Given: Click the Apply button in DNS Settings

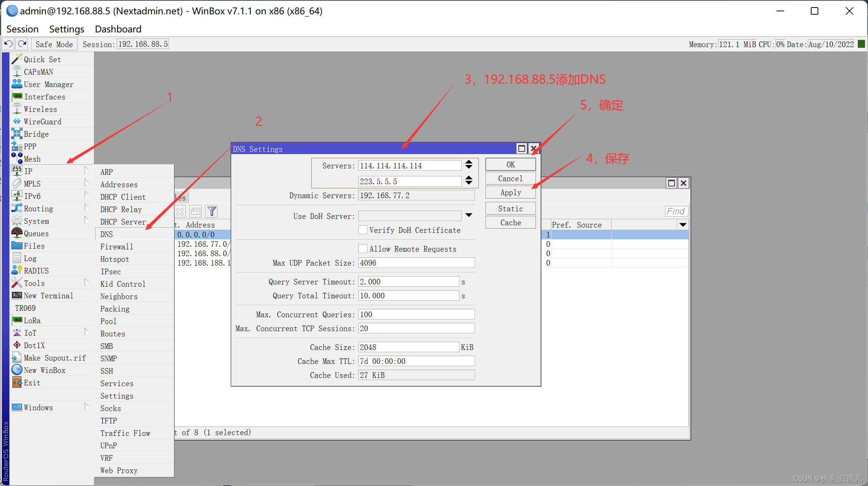Looking at the screenshot, I should tap(510, 192).
